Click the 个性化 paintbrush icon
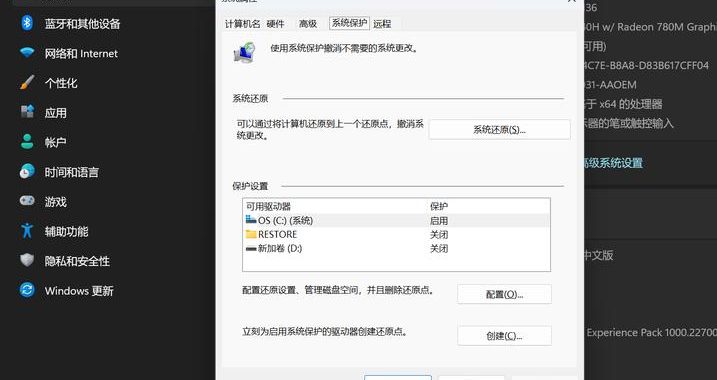The width and height of the screenshot is (717, 380). pos(27,82)
